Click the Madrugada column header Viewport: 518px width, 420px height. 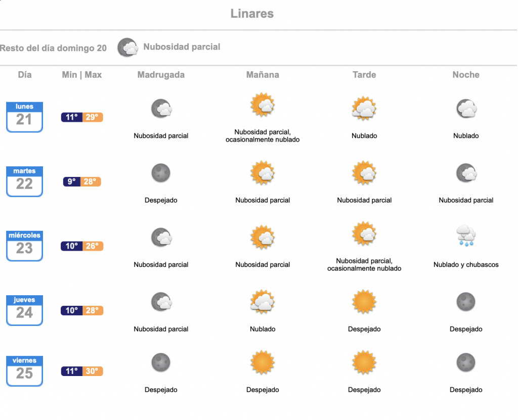point(161,75)
